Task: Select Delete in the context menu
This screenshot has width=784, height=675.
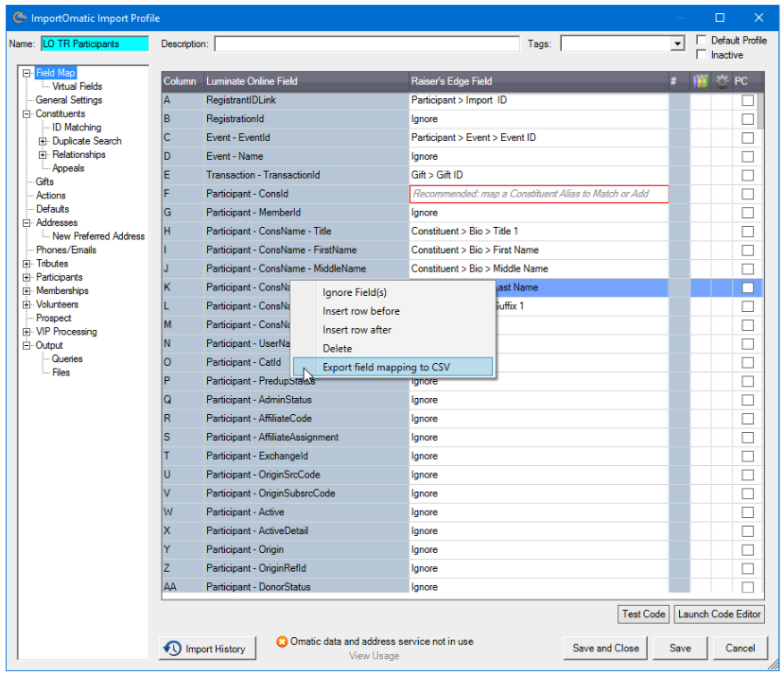Action: (x=337, y=348)
